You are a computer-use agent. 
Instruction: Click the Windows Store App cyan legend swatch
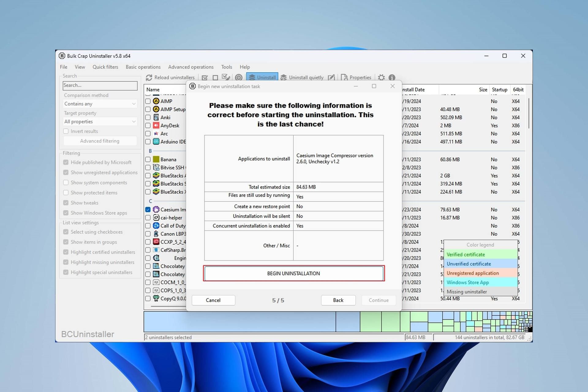pos(480,282)
